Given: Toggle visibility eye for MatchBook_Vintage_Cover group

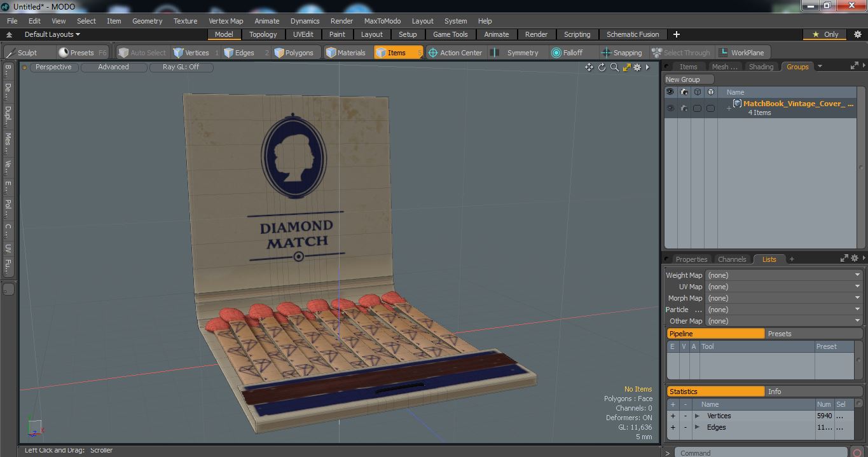Looking at the screenshot, I should [x=670, y=108].
